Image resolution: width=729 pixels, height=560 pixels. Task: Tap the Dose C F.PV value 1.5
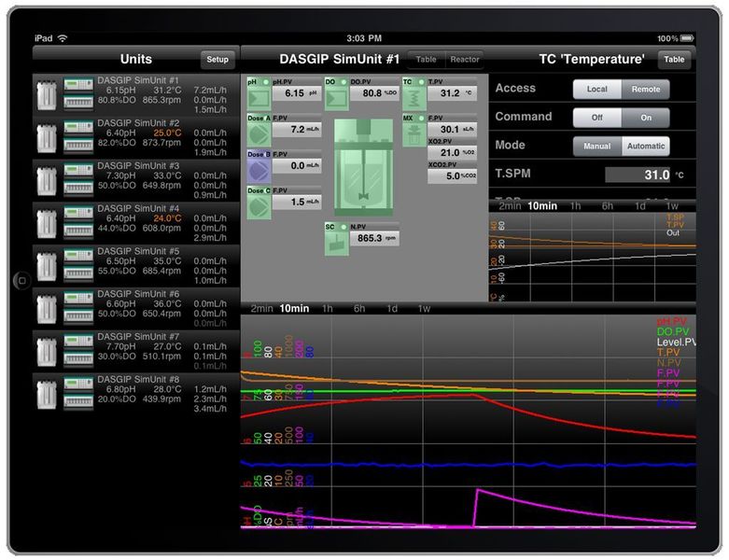(297, 202)
